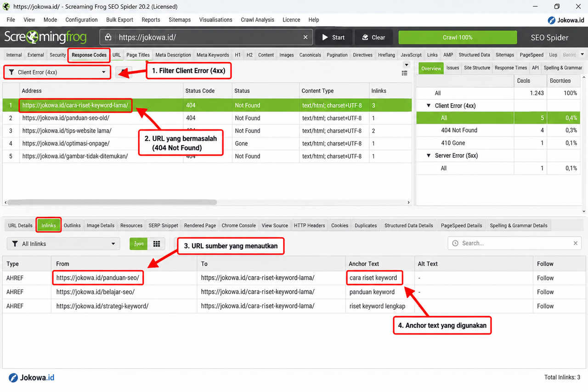588x392 pixels.
Task: Open the Client Error (4xx) filter dropdown
Action: (x=57, y=72)
